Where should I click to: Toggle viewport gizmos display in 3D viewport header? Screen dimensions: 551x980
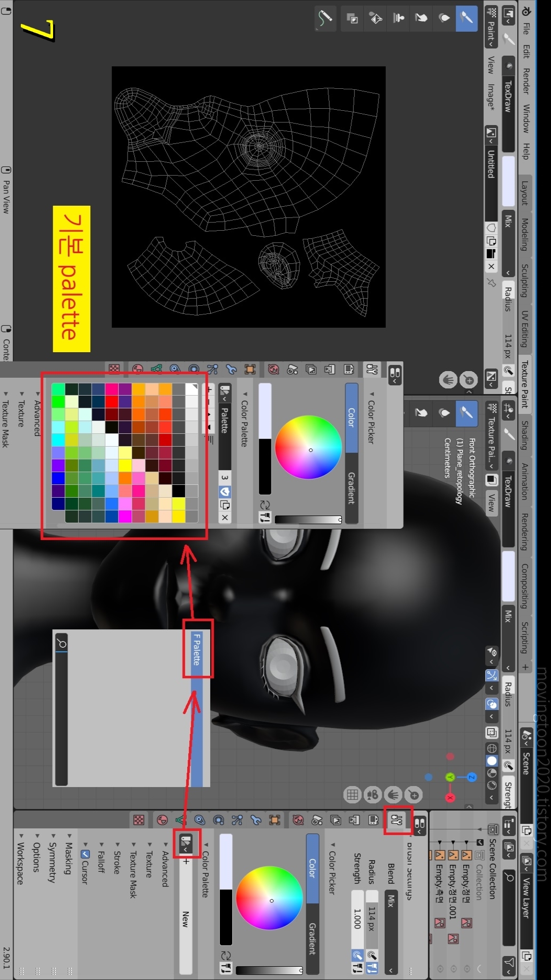tap(491, 675)
